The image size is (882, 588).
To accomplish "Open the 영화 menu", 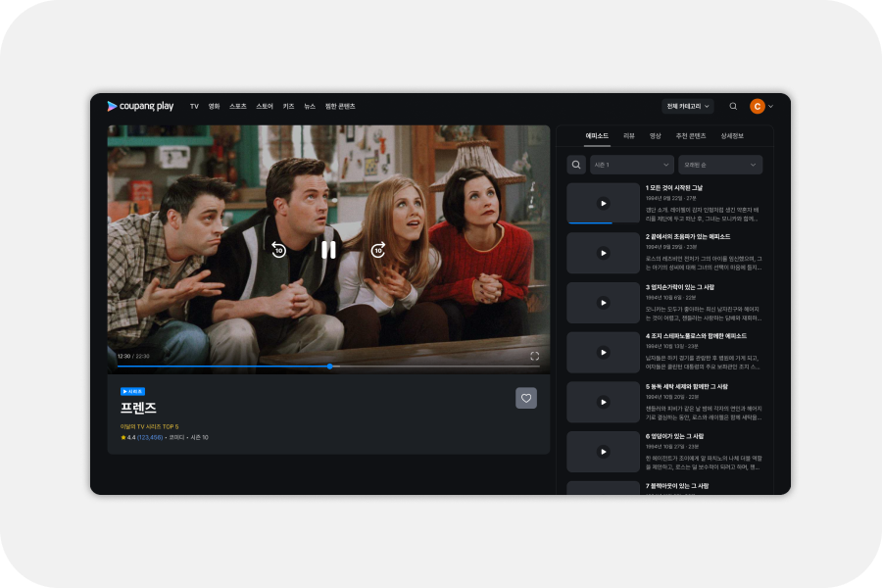I will (214, 107).
